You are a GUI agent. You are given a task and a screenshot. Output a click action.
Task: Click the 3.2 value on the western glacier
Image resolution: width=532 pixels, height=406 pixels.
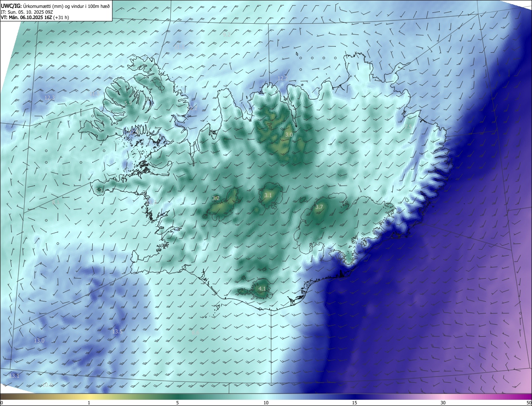[x=216, y=198]
